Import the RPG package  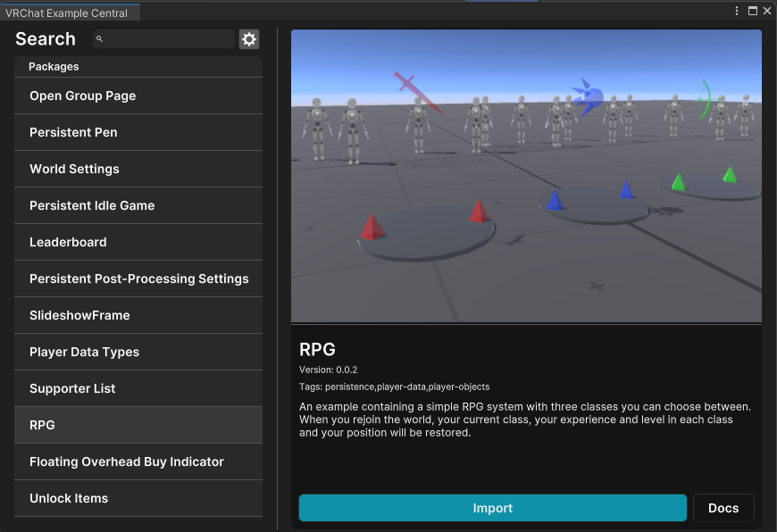tap(493, 508)
